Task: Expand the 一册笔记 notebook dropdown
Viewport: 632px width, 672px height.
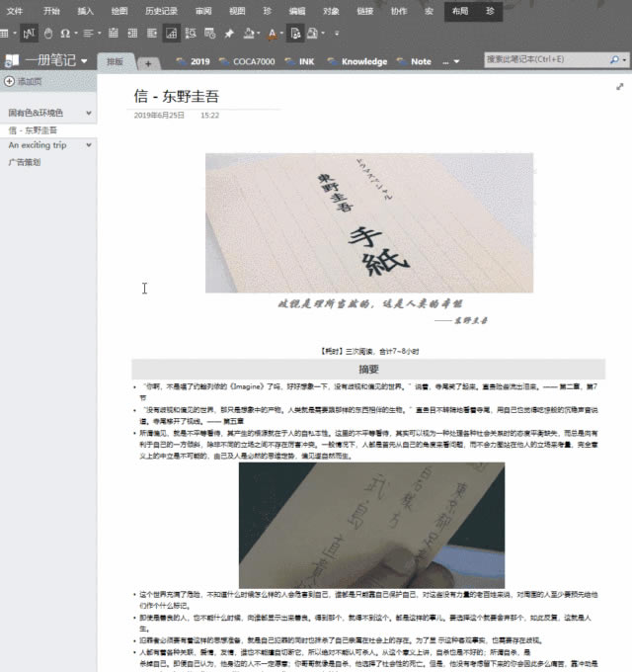Action: [x=84, y=61]
